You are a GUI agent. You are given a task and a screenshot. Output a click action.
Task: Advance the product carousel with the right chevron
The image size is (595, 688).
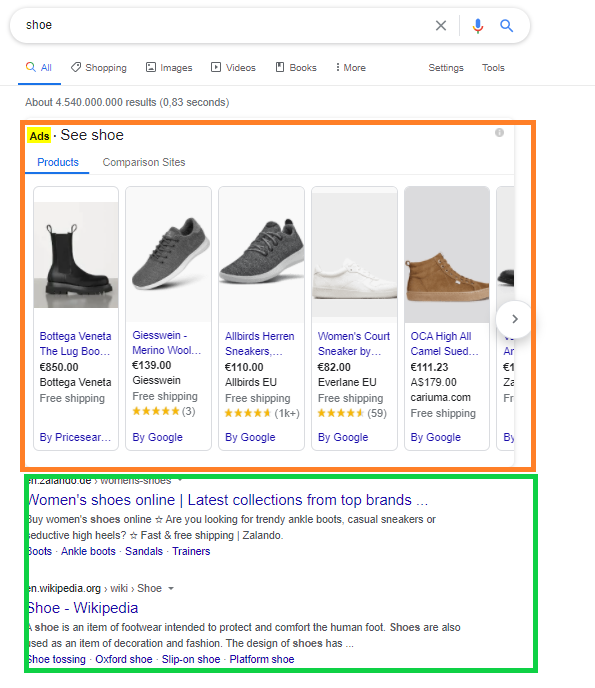[514, 319]
